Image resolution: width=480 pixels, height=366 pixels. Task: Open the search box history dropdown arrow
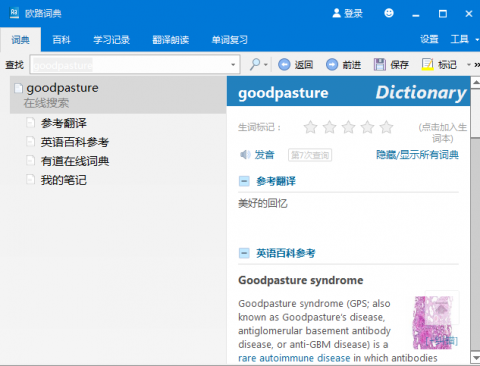(x=233, y=65)
